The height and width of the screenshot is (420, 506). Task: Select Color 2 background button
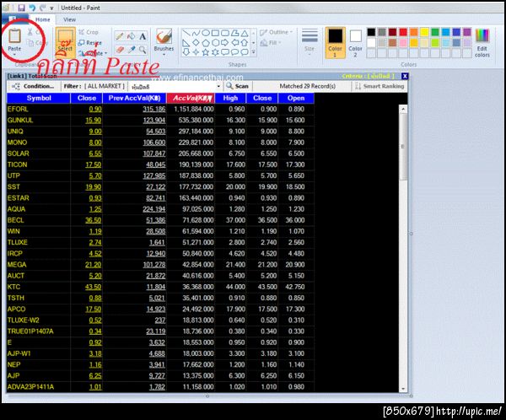point(355,43)
